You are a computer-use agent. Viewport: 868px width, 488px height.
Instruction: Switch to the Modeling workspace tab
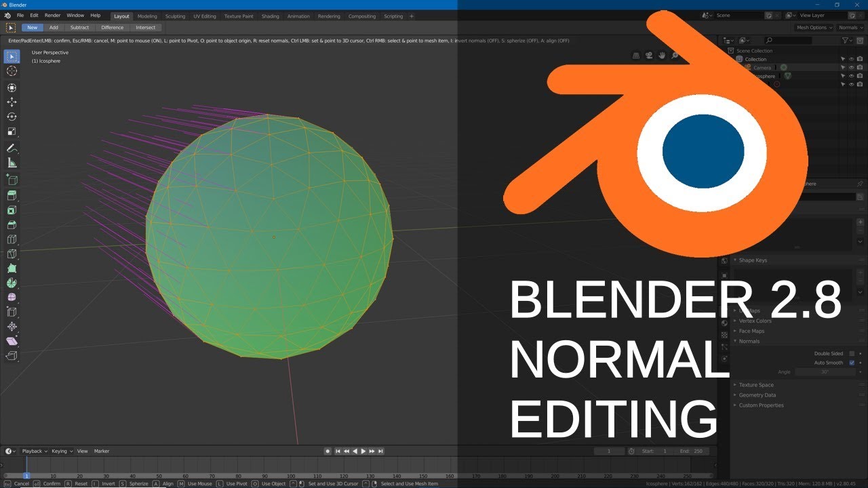coord(146,16)
